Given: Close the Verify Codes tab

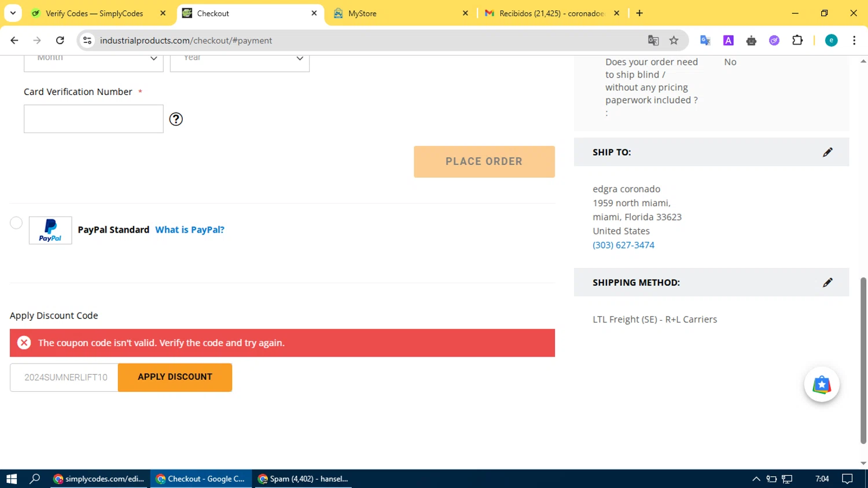Looking at the screenshot, I should (163, 13).
